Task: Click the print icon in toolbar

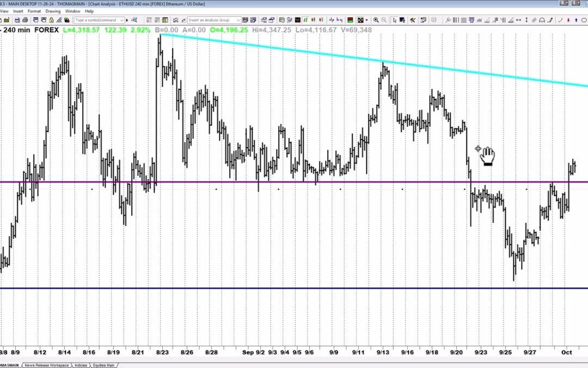Action: pos(25,20)
